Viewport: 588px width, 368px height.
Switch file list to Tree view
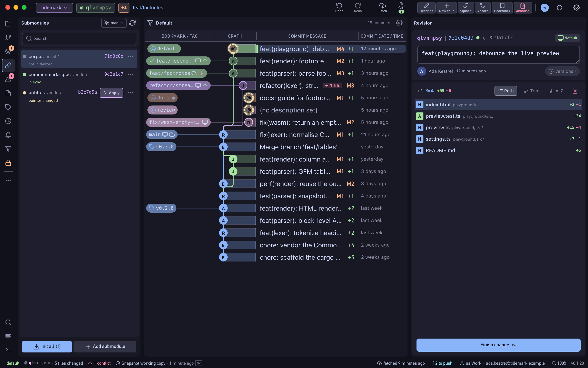click(x=532, y=91)
